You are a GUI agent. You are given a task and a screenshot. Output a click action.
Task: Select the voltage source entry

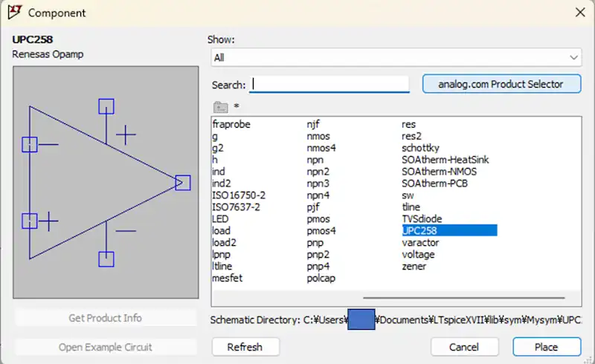coord(418,255)
